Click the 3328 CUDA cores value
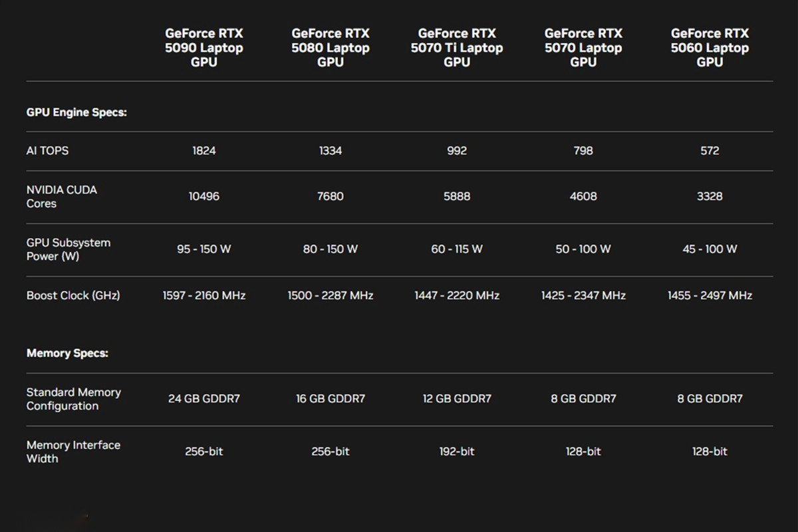The image size is (798, 532). pos(710,197)
